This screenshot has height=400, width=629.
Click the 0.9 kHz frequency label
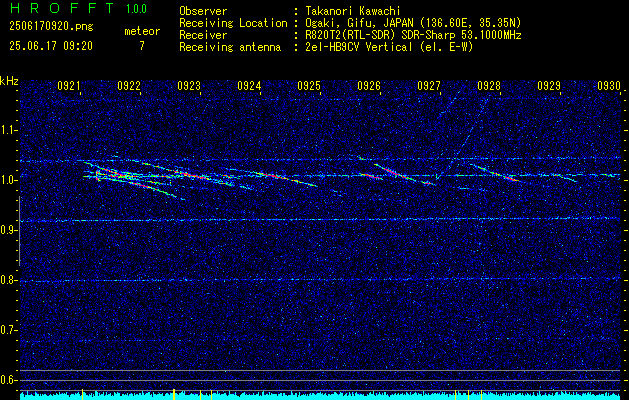(x=8, y=230)
